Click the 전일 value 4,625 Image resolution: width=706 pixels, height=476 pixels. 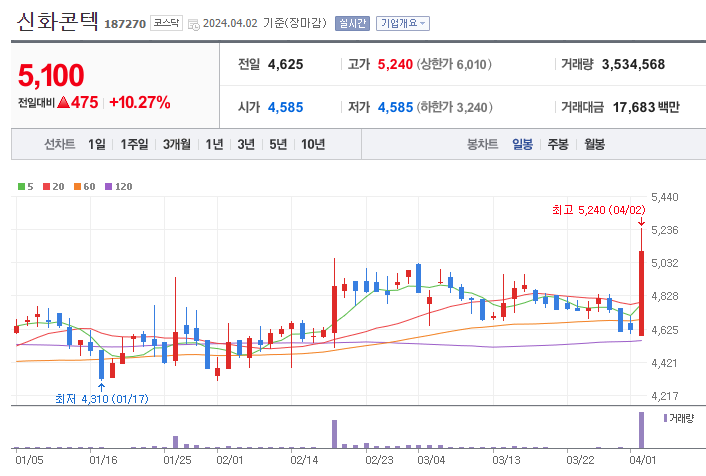tap(285, 64)
